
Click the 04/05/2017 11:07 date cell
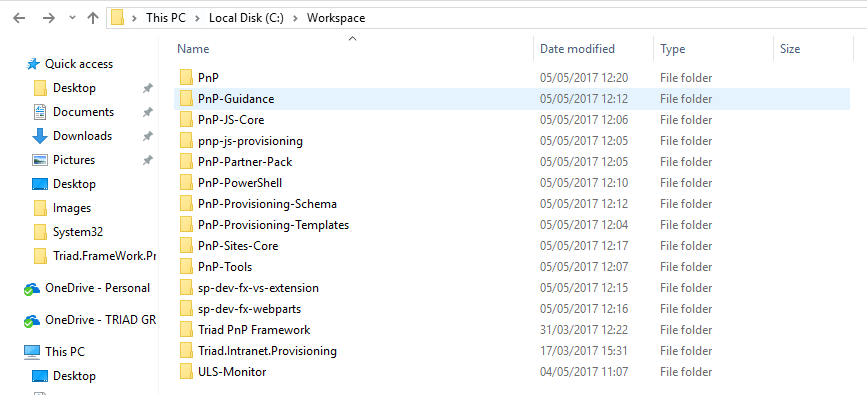pyautogui.click(x=584, y=372)
